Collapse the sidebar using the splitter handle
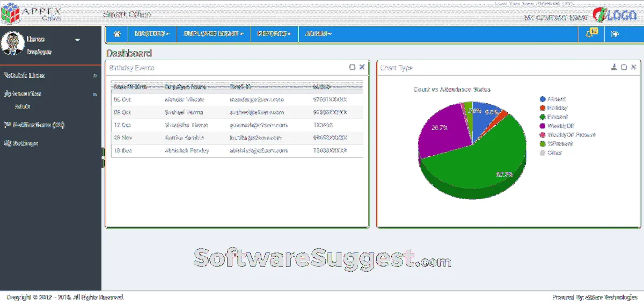This screenshot has width=644, height=304. (x=103, y=158)
